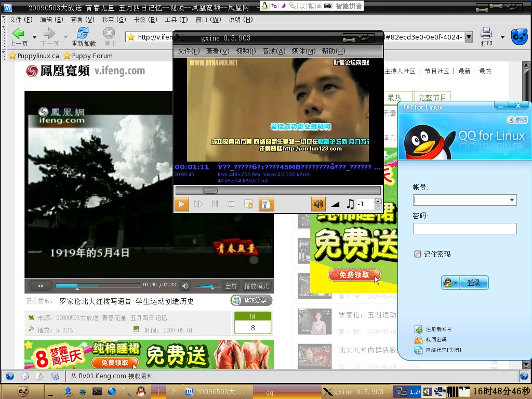Click ifeng video progress bar
Viewport: 532px width, 399px height.
pos(98,285)
